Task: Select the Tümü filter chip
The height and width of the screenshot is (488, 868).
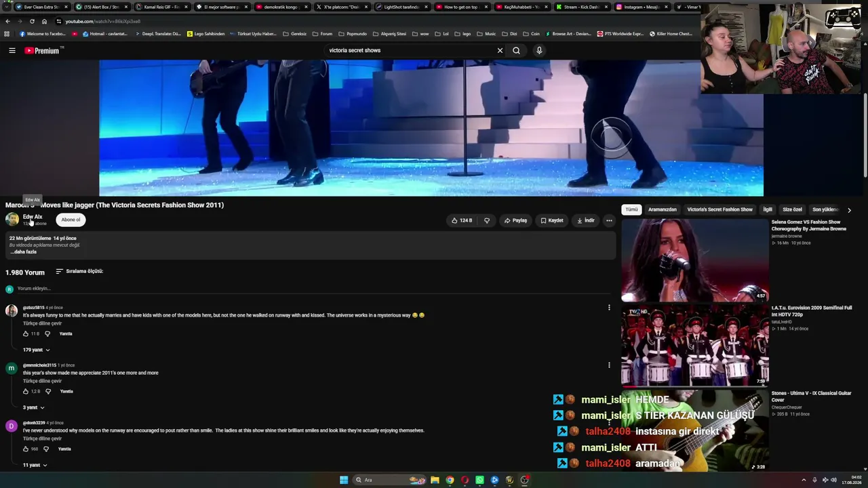Action: coord(631,209)
